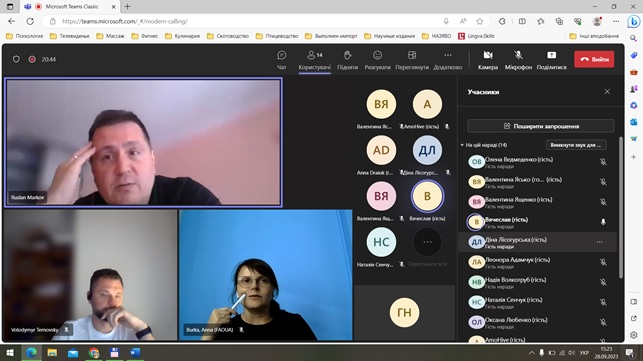Toggle mute for Олена Ведмеденко
This screenshot has height=361, width=643.
pos(603,162)
